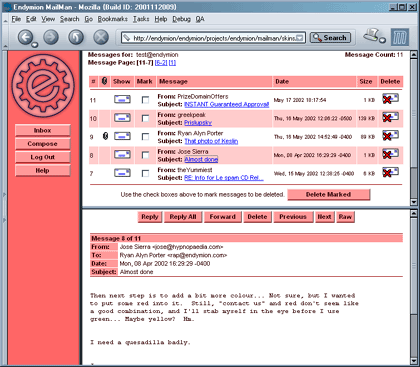This screenshot has height=367, width=420.
Task: Tick the mark box for message 9
Action: coord(145,136)
